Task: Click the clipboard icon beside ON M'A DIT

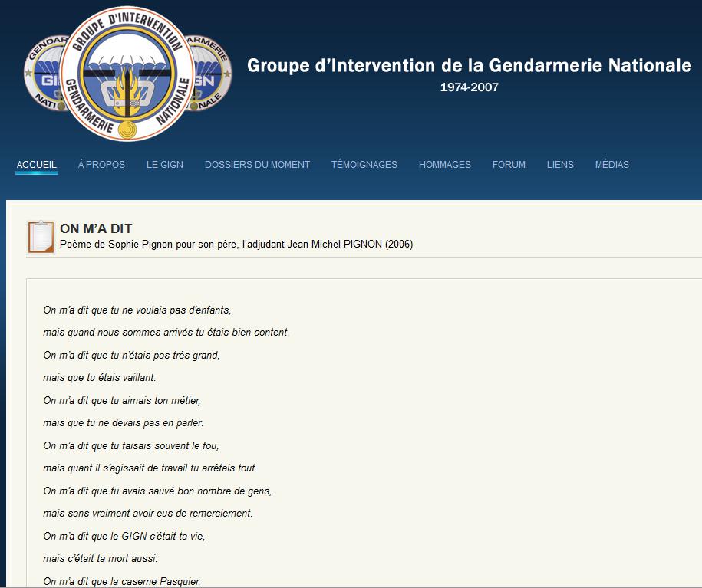Action: coord(41,237)
